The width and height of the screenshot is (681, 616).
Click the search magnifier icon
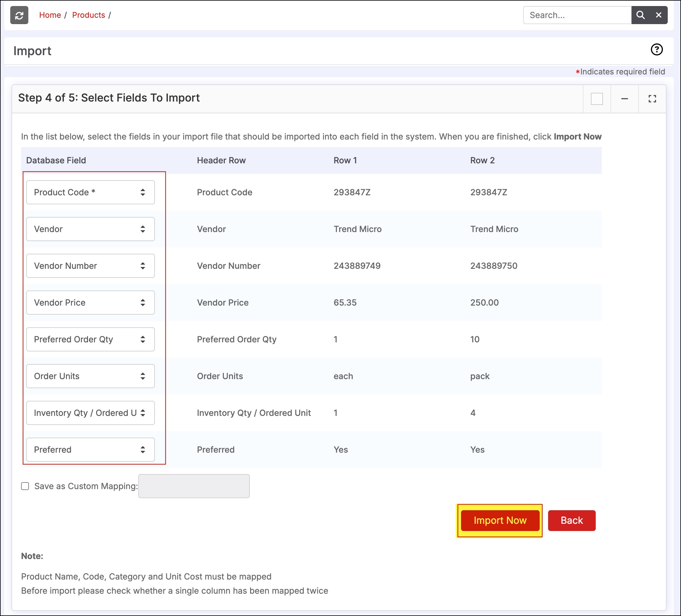640,15
